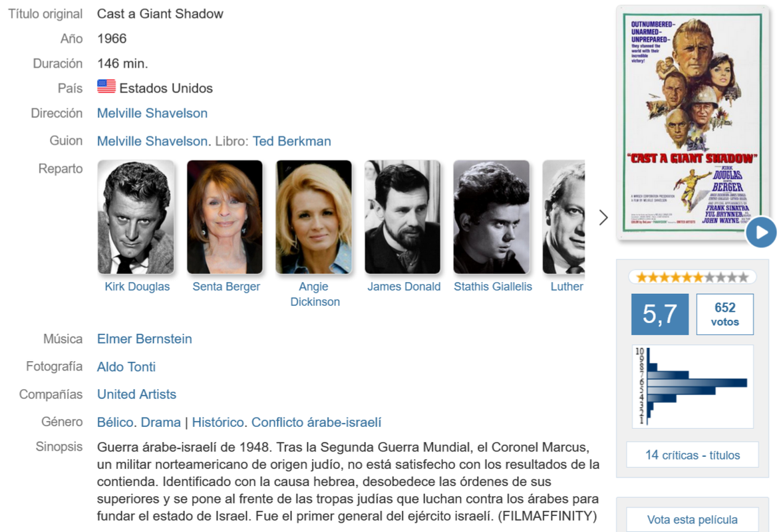Open 14 críticas - títulos link
The height and width of the screenshot is (532, 781).
693,455
